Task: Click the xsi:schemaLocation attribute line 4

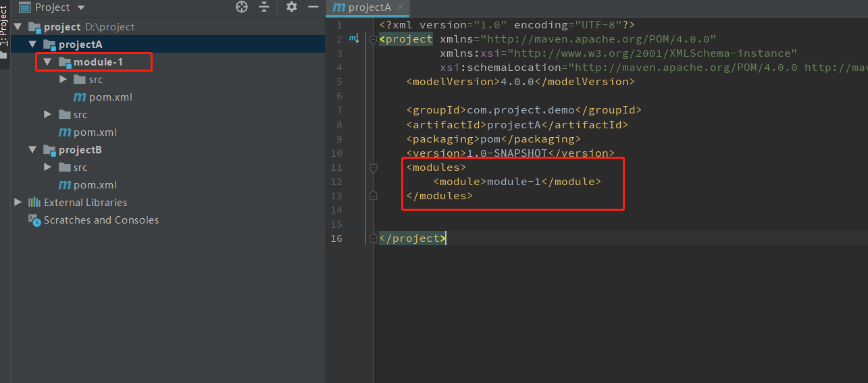Action: click(654, 68)
